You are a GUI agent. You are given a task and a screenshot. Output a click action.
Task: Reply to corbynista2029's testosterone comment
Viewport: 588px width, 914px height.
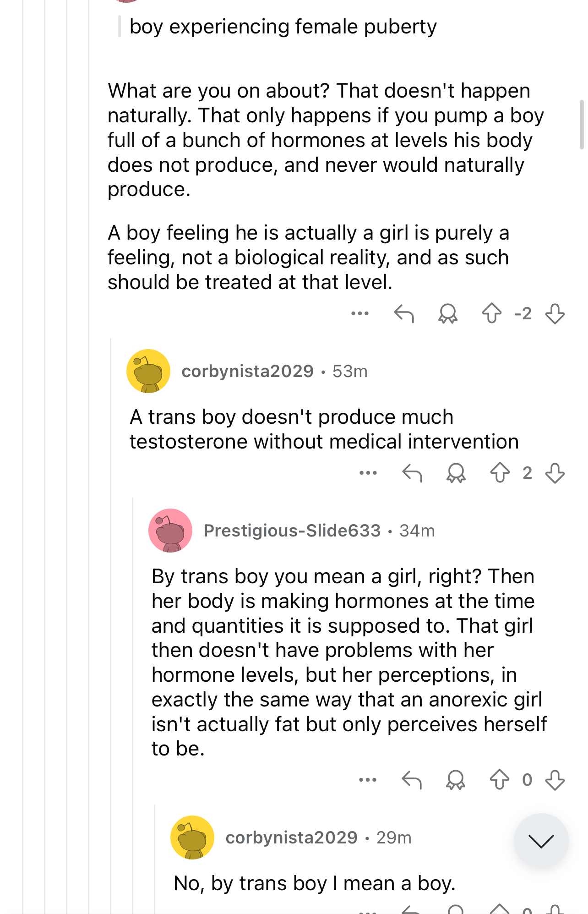tap(412, 473)
